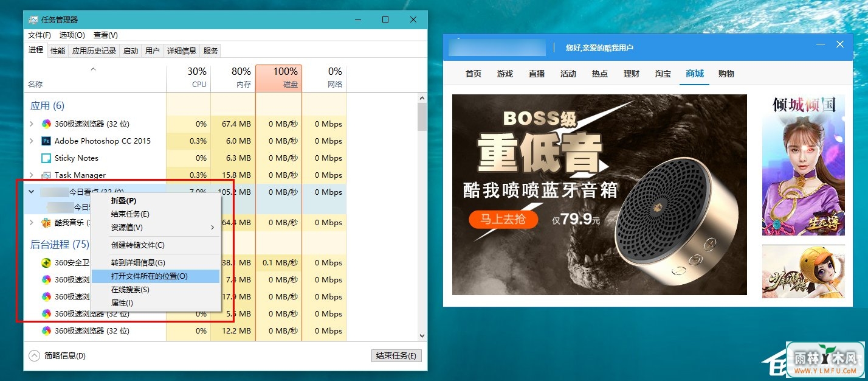Expand the Adobe Photoshop CC 2015 row

coord(32,141)
